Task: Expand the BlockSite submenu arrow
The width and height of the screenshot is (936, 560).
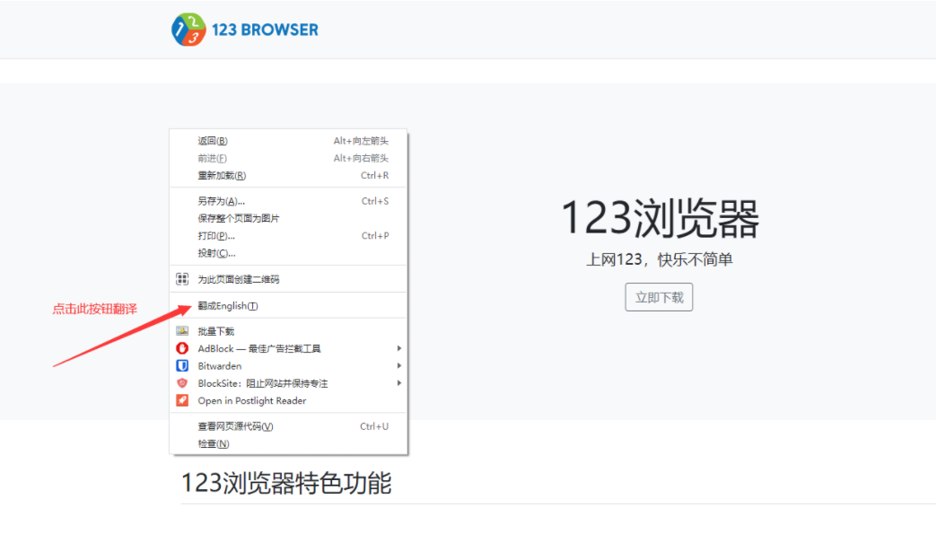Action: [x=398, y=382]
